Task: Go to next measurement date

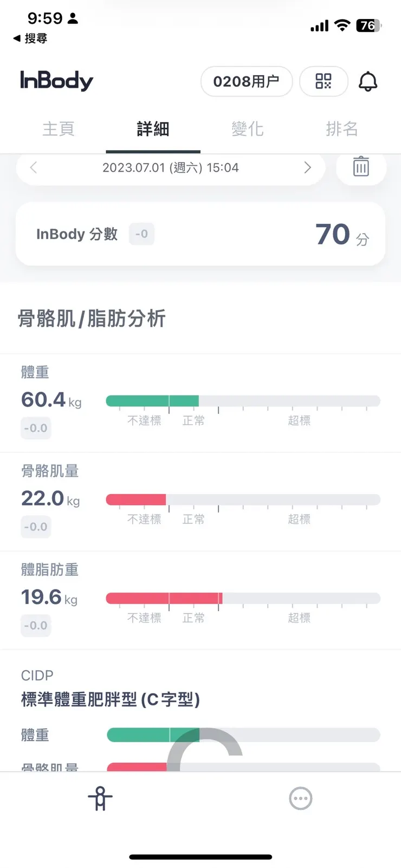Action: [x=307, y=167]
